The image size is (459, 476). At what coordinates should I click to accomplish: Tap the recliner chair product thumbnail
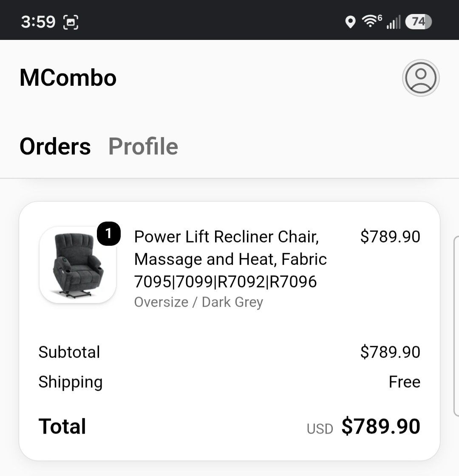click(x=78, y=265)
